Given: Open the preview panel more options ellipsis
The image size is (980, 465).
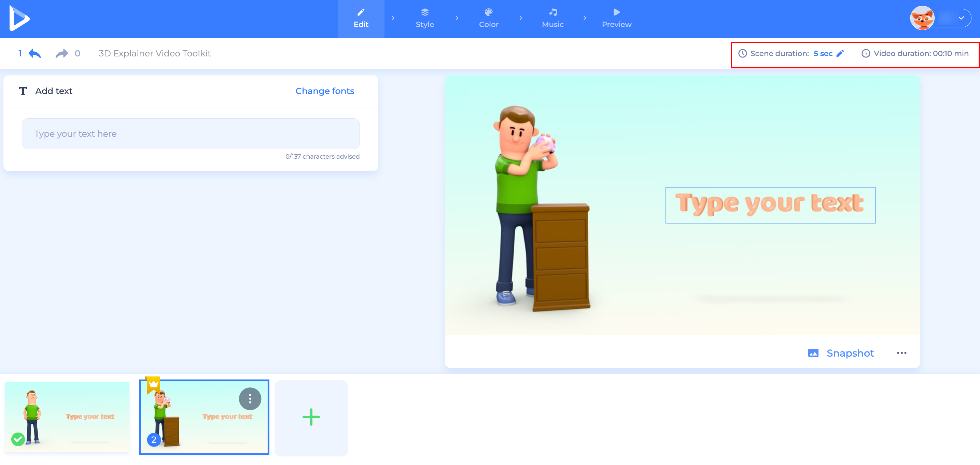Looking at the screenshot, I should coord(901,353).
